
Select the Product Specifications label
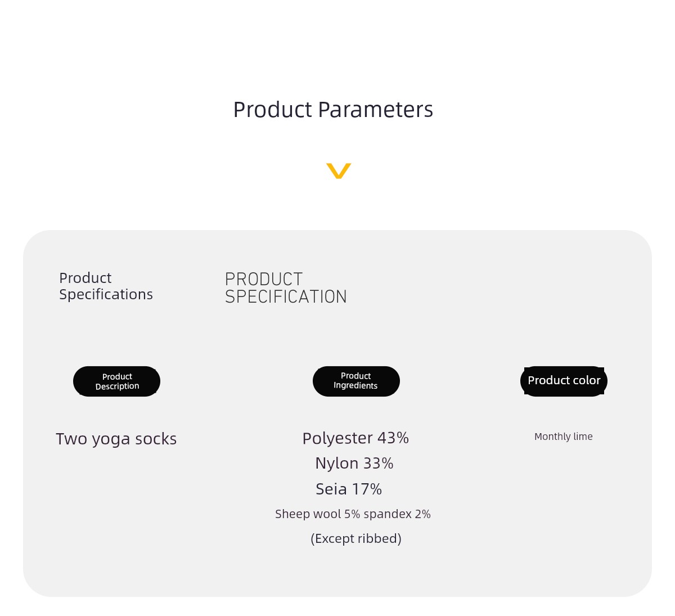[x=106, y=286]
